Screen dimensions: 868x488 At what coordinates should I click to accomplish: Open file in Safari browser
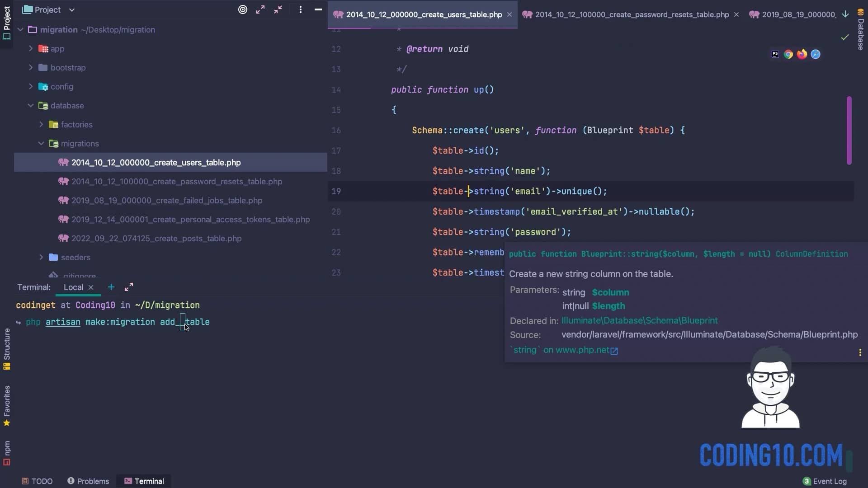(816, 54)
